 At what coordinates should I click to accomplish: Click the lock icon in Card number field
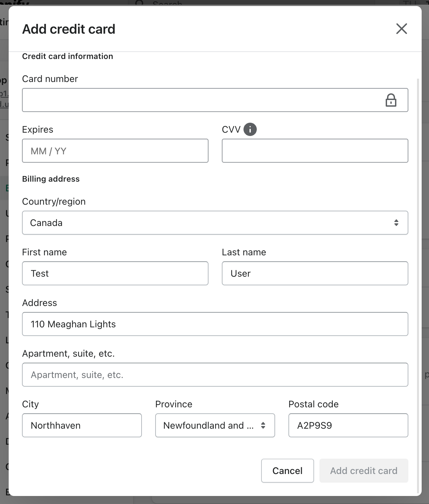(x=391, y=100)
